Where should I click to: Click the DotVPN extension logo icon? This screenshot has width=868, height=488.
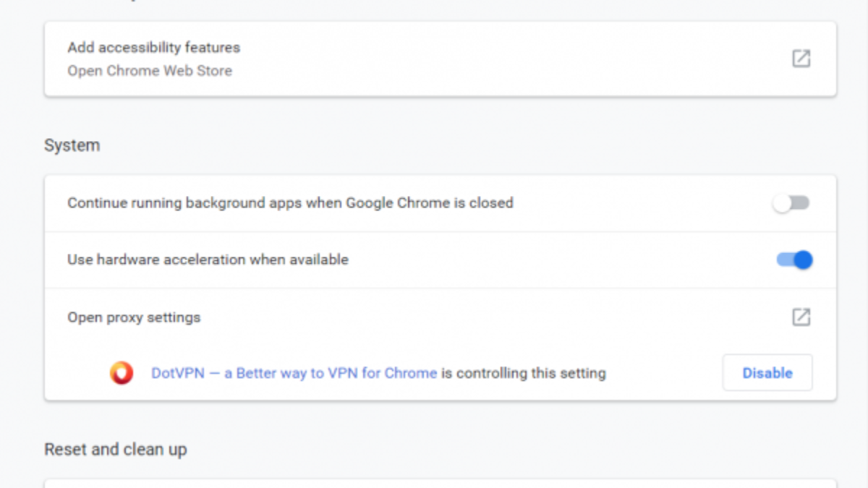(x=122, y=373)
